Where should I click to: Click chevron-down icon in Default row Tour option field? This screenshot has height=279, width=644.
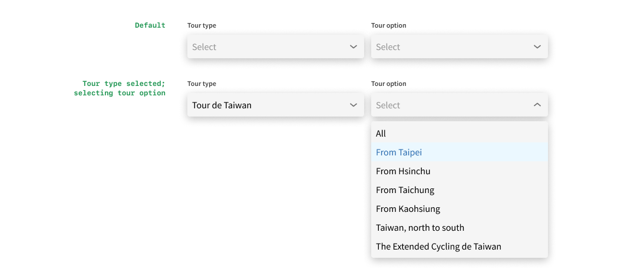(537, 46)
